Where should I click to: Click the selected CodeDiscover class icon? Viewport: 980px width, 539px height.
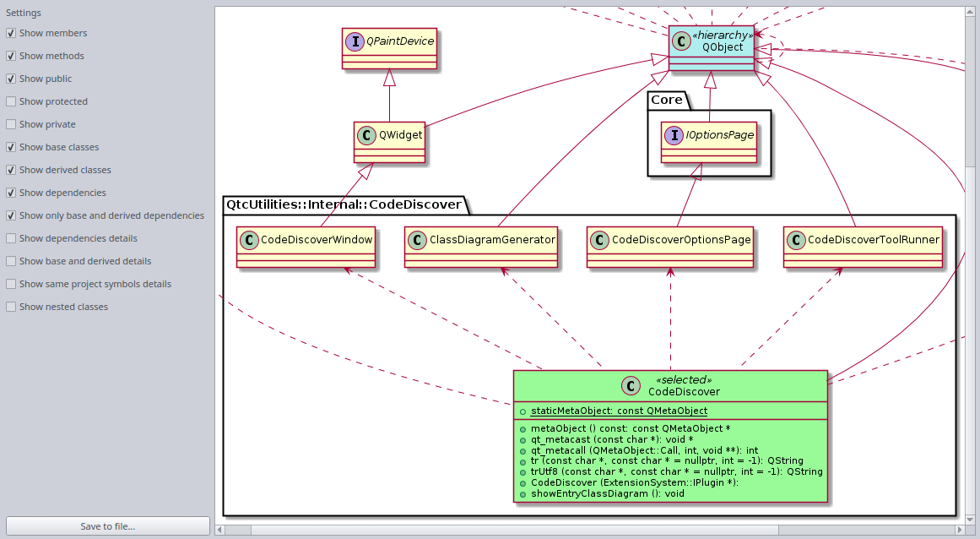[x=630, y=386]
